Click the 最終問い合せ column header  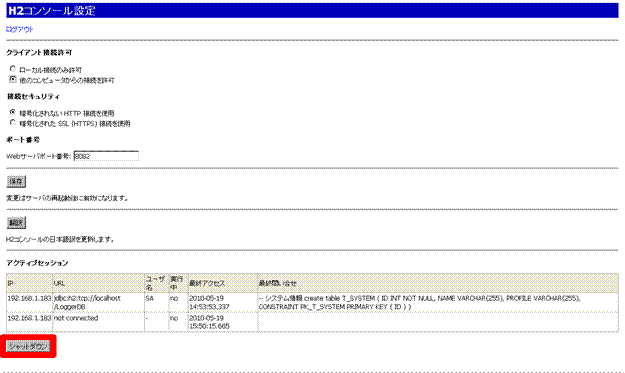[x=438, y=283]
